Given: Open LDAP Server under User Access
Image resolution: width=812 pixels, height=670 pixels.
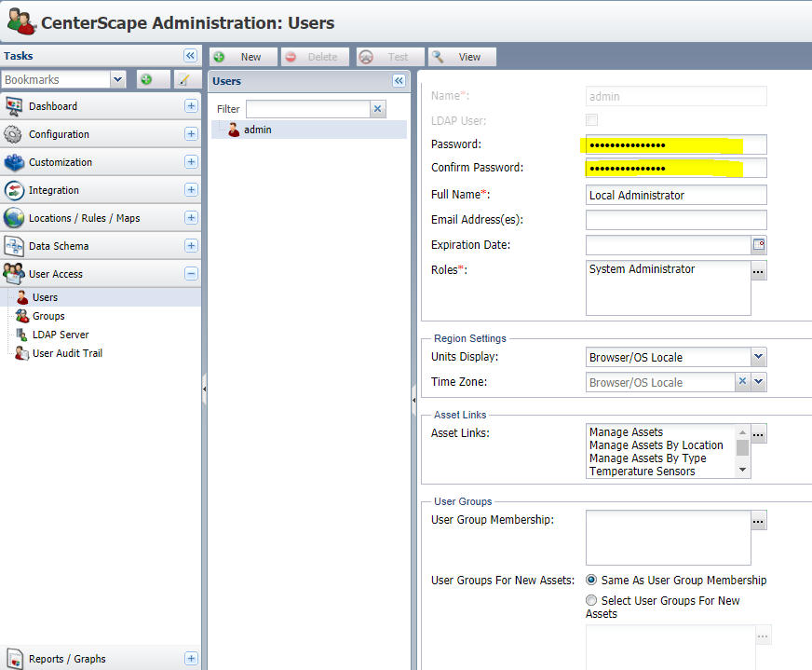Looking at the screenshot, I should [x=61, y=335].
